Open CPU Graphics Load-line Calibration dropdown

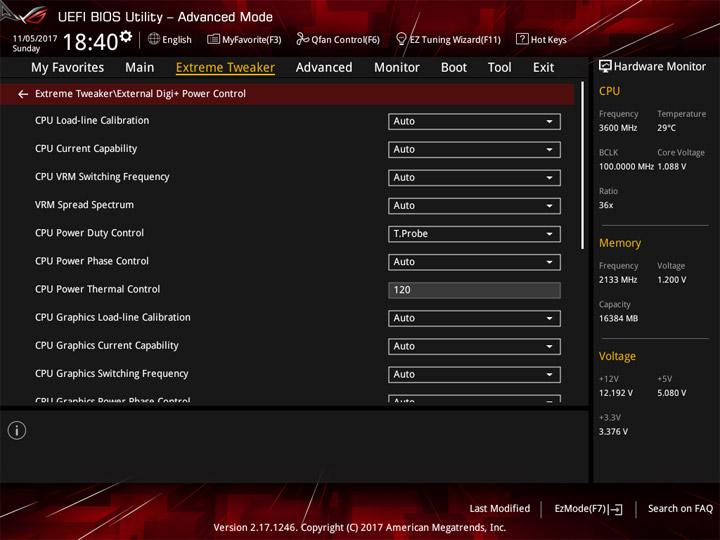pos(474,318)
